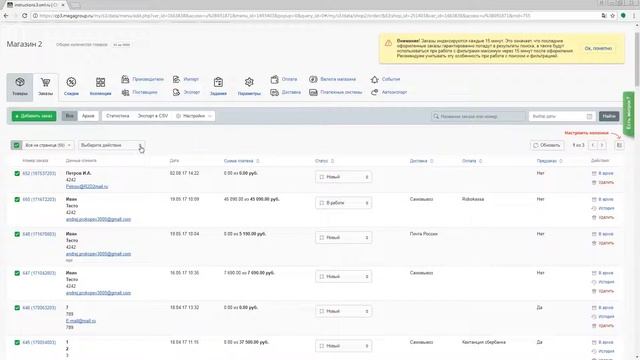Bookmark page with the star icon
Screen dimensions: 640x360
(x=613, y=16)
